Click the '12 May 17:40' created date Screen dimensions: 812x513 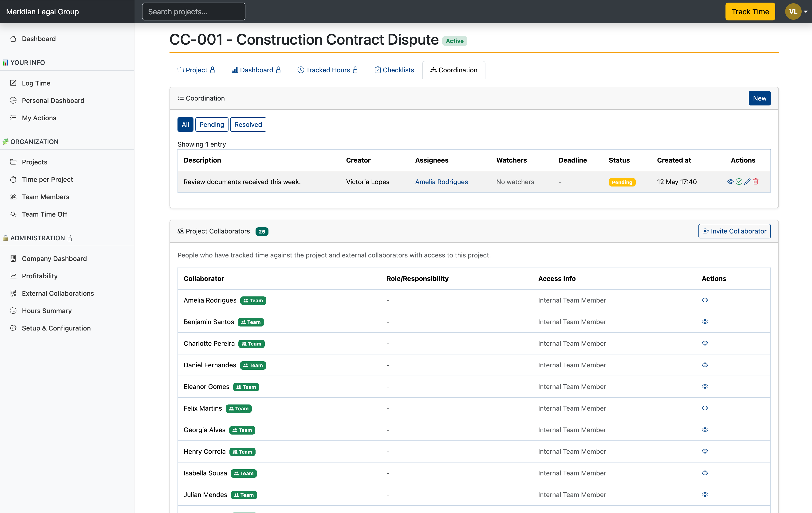coord(676,182)
